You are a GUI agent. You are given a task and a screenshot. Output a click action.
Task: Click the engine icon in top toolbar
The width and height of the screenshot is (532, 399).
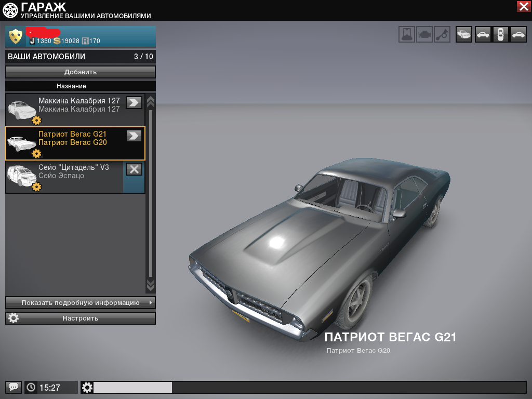click(424, 34)
